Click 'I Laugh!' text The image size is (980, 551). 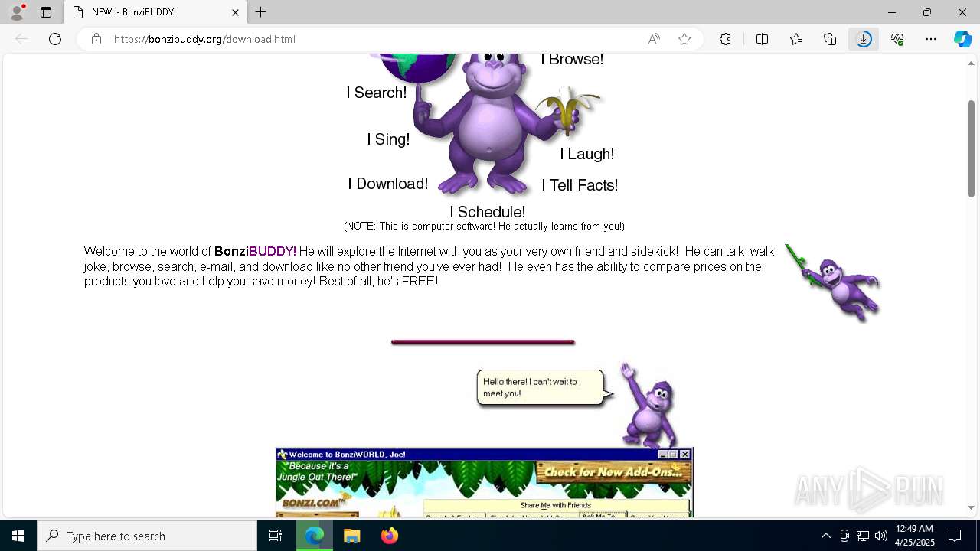pyautogui.click(x=587, y=154)
